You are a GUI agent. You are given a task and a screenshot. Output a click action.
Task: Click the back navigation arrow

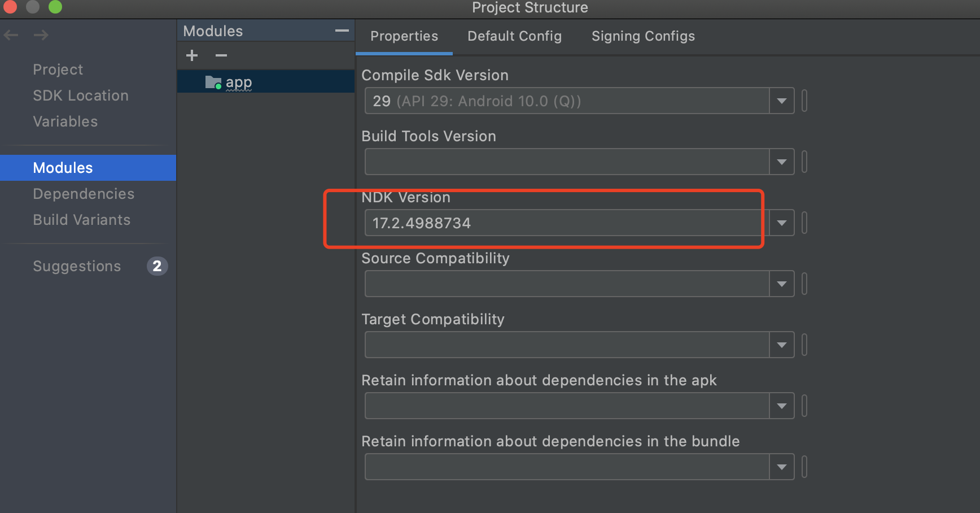coord(11,35)
